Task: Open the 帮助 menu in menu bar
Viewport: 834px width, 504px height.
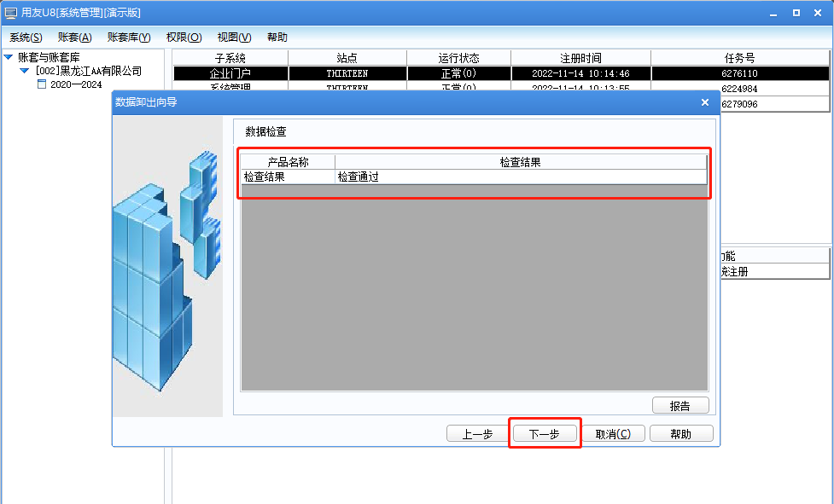Action: [277, 38]
